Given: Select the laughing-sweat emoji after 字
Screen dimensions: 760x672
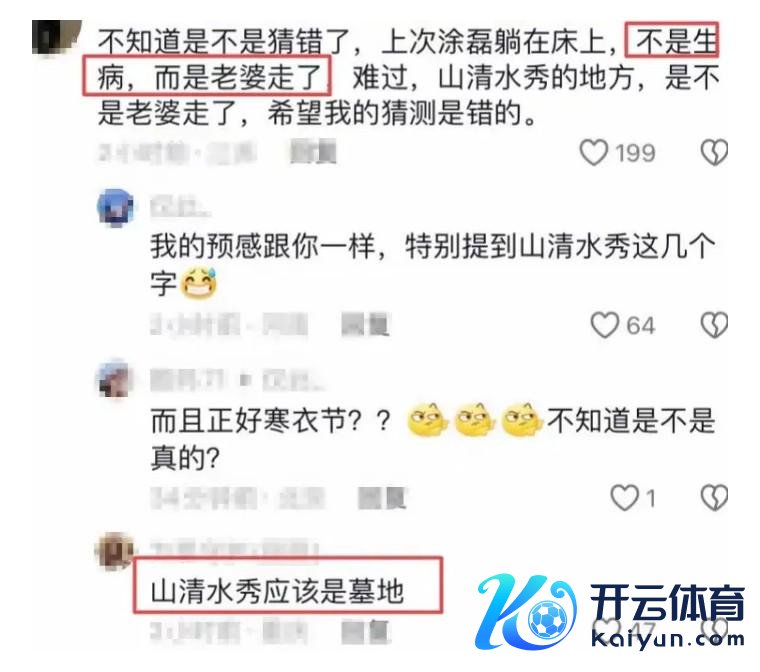Looking at the screenshot, I should [x=198, y=283].
